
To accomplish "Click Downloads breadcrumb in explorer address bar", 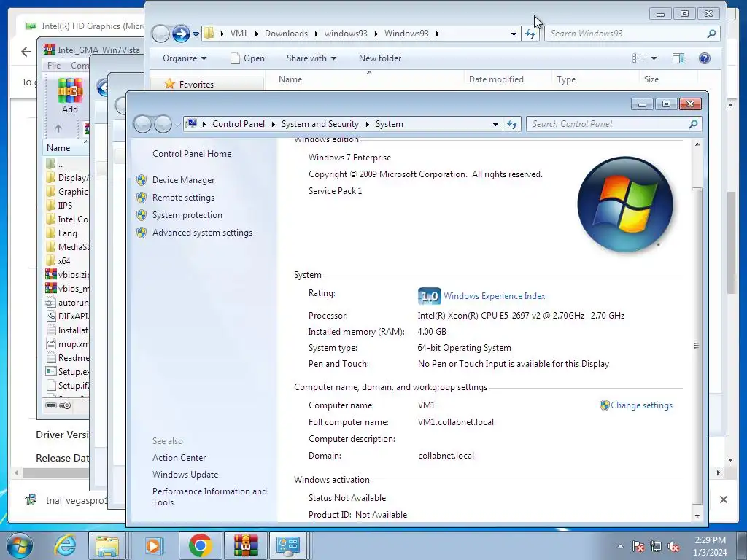I will pos(286,34).
